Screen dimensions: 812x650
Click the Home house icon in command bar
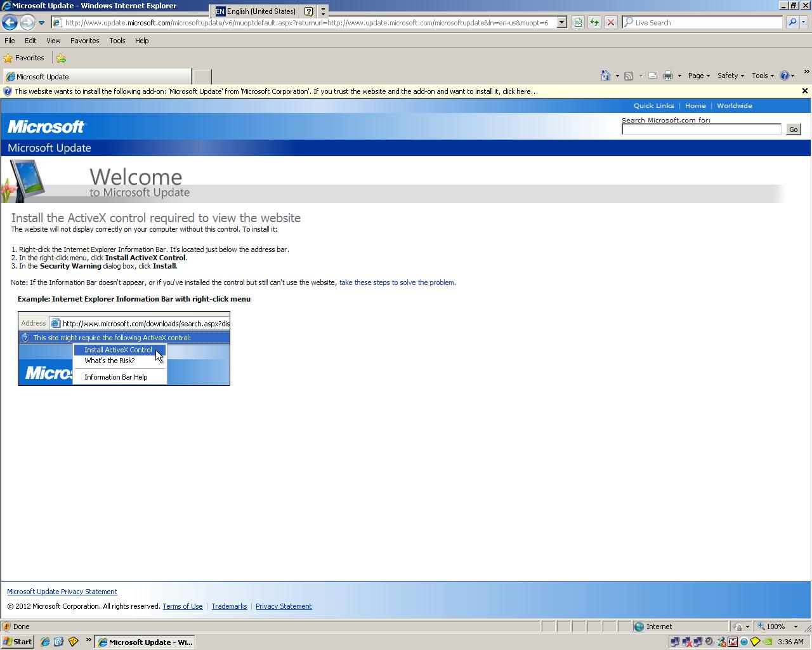(x=606, y=76)
